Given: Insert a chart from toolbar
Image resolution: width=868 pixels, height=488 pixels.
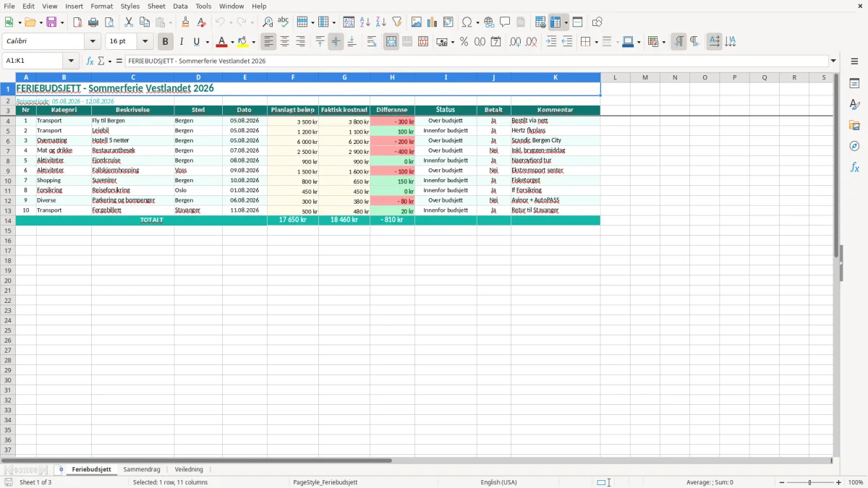Looking at the screenshot, I should [433, 22].
